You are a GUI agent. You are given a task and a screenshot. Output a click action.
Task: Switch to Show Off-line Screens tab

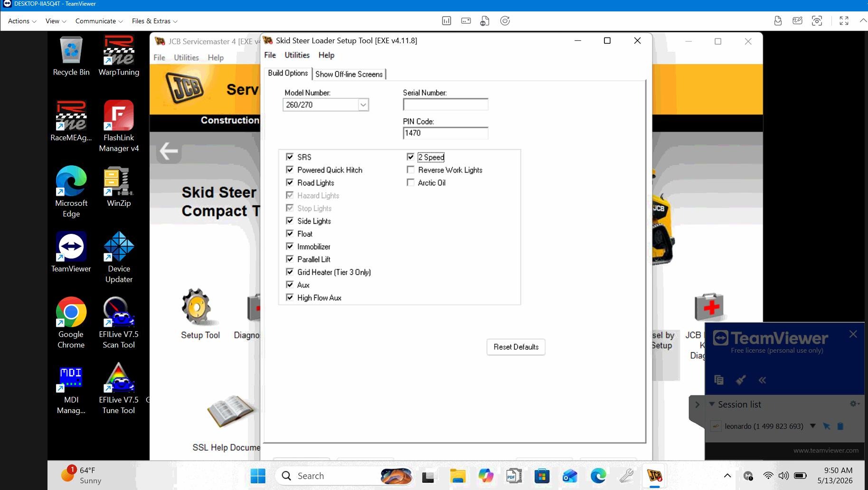pyautogui.click(x=349, y=74)
